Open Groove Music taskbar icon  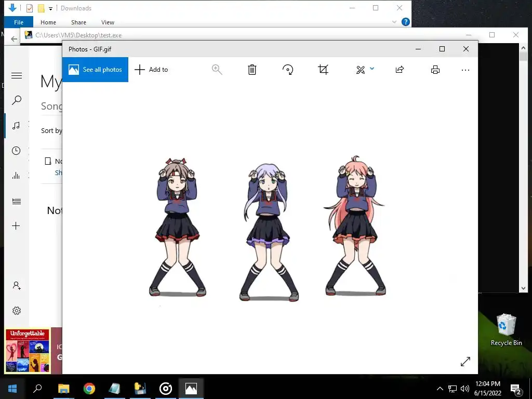(166, 389)
